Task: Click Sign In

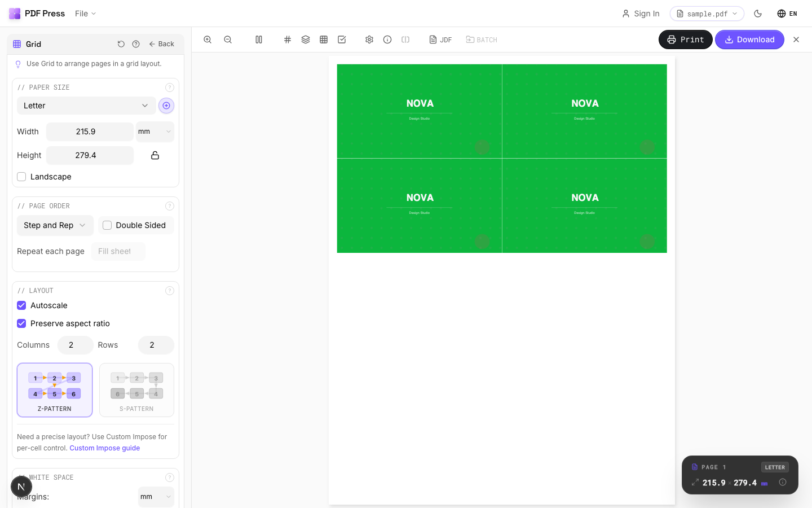Action: click(641, 14)
